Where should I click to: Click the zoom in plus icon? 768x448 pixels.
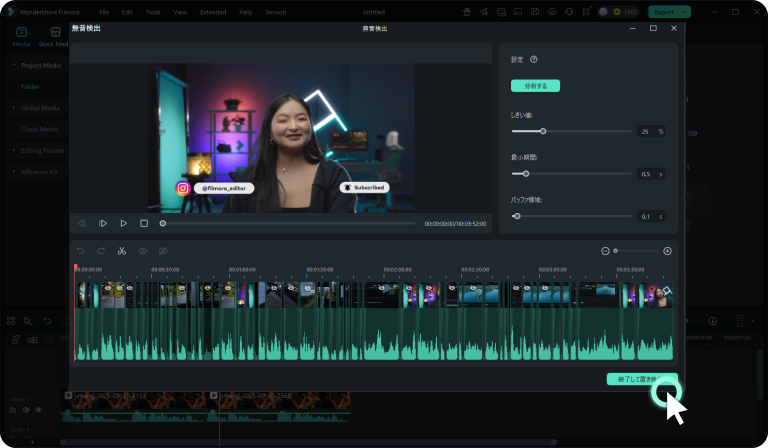pos(667,251)
